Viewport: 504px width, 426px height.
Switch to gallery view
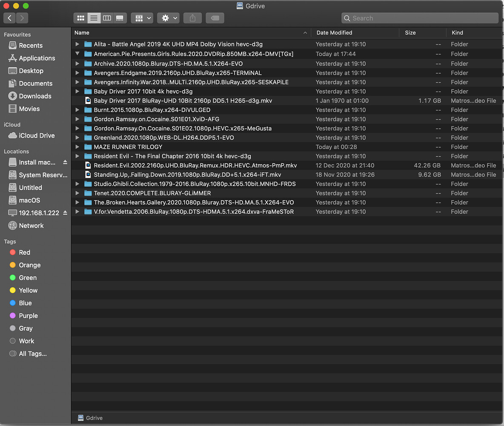[x=120, y=18]
